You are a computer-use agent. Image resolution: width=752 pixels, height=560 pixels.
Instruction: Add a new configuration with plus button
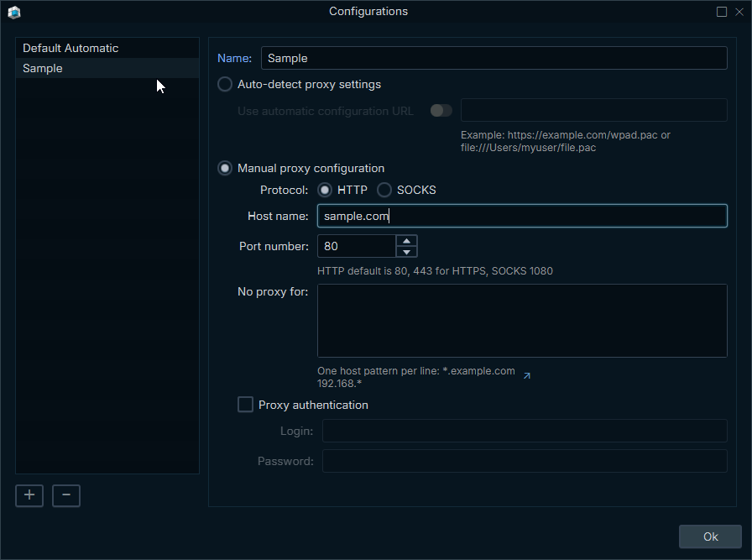point(29,495)
